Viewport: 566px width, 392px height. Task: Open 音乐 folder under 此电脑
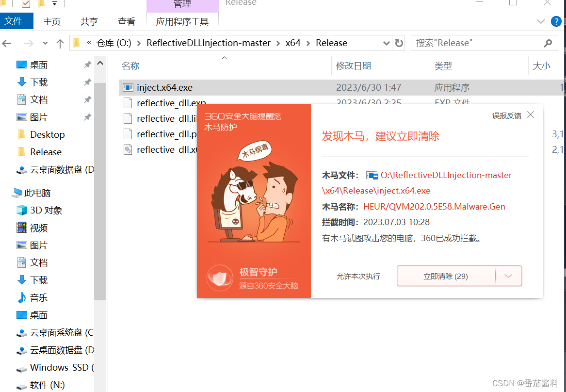(39, 298)
